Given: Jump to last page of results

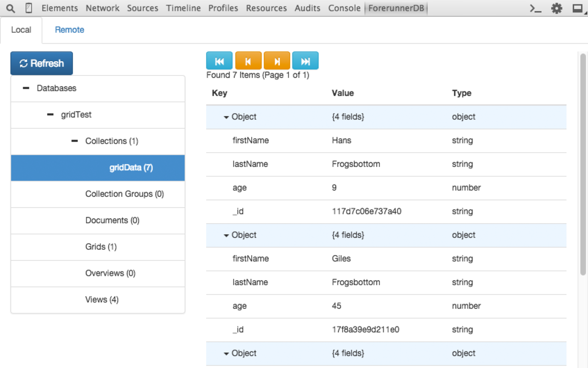Looking at the screenshot, I should click(x=305, y=61).
